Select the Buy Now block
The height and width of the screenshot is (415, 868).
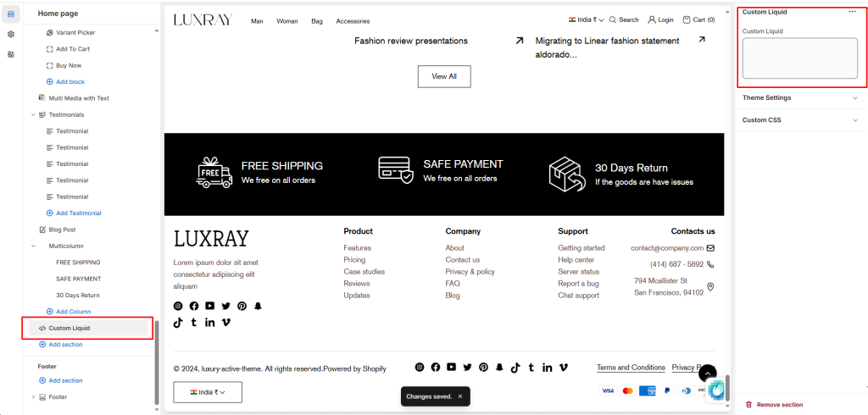pos(69,65)
